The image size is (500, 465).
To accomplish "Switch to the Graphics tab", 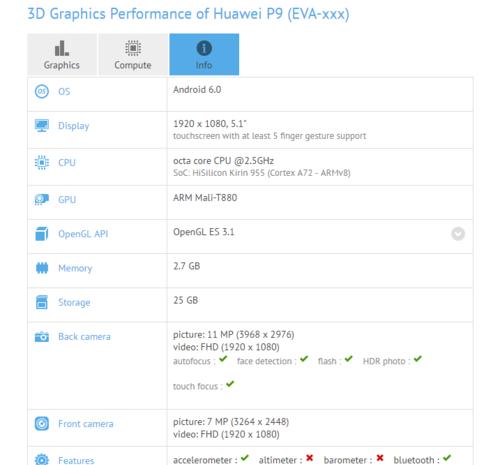I will (x=62, y=54).
